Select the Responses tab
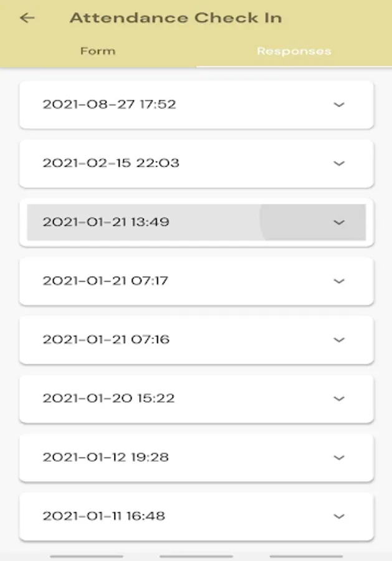This screenshot has width=392, height=561. click(294, 51)
